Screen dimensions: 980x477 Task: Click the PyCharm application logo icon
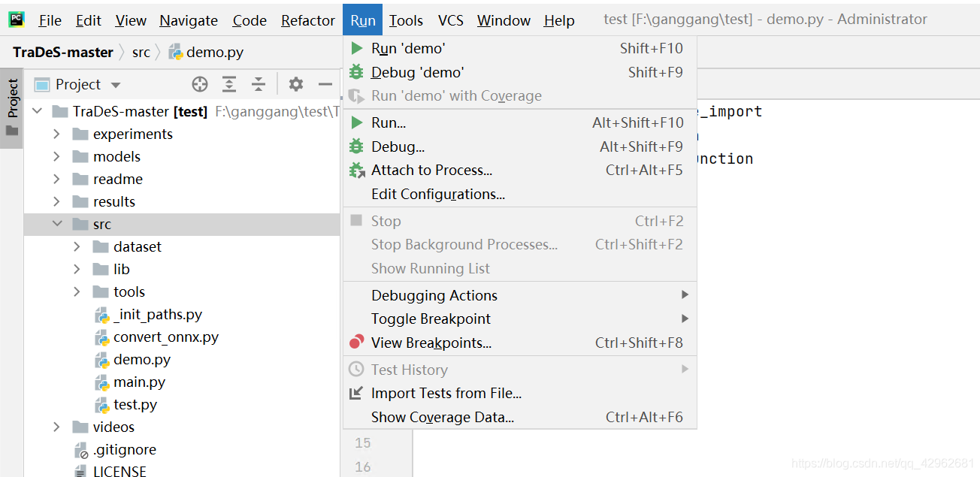tap(16, 20)
